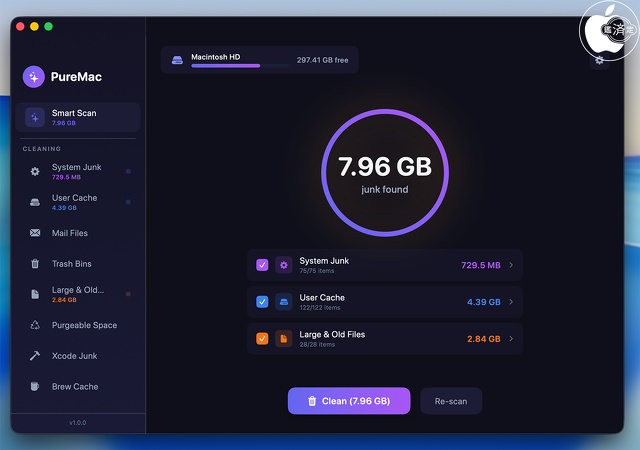Click the Xcode Junk hammer icon
Viewport: 640px width, 450px height.
pyautogui.click(x=35, y=356)
